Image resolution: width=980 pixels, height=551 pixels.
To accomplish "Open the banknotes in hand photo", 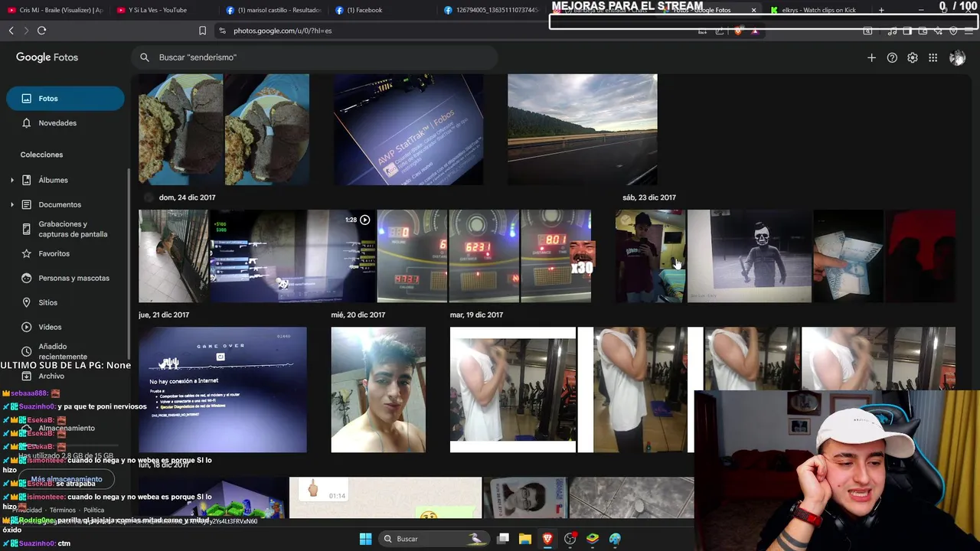I will pyautogui.click(x=848, y=256).
